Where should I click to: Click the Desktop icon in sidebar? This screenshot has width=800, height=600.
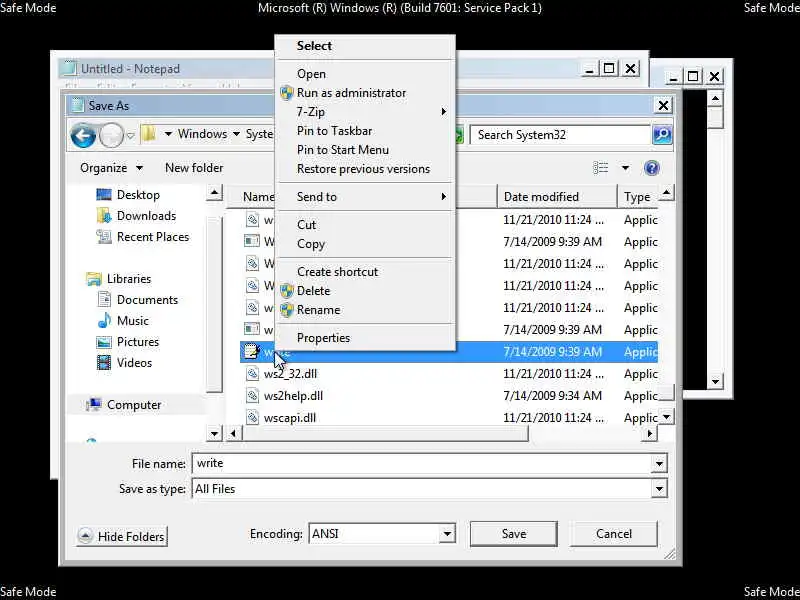pos(104,195)
